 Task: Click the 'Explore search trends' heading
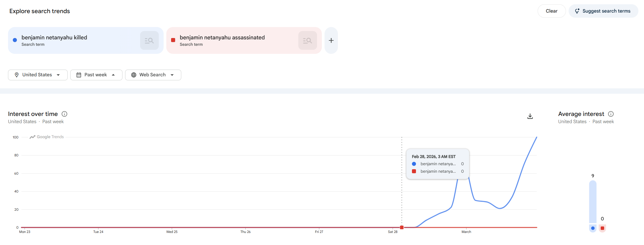pyautogui.click(x=40, y=11)
